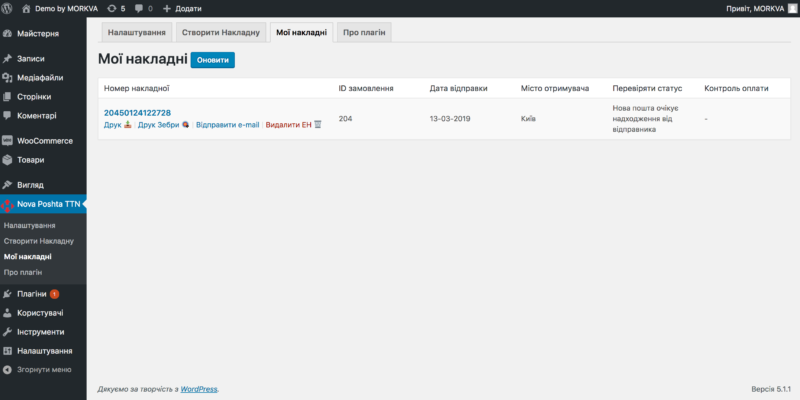Click the Згорнути меню collapse arrow icon
This screenshot has width=800, height=400.
(7, 369)
